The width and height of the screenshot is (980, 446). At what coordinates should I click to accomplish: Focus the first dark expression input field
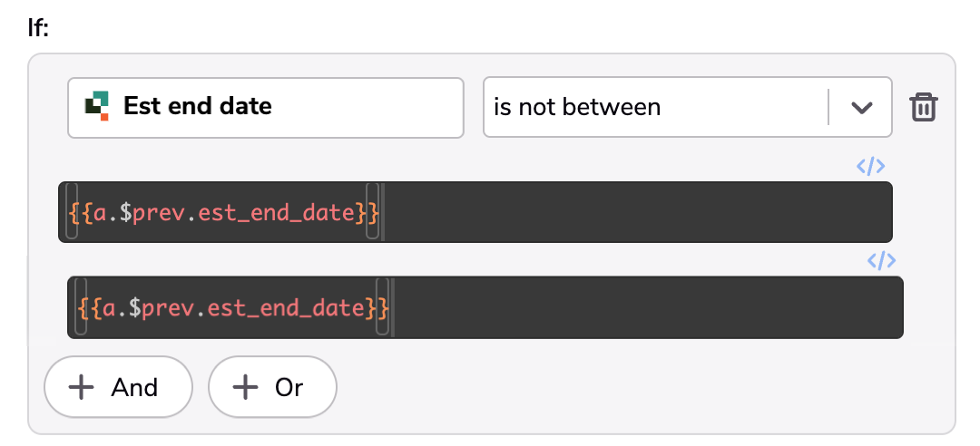tap(475, 212)
